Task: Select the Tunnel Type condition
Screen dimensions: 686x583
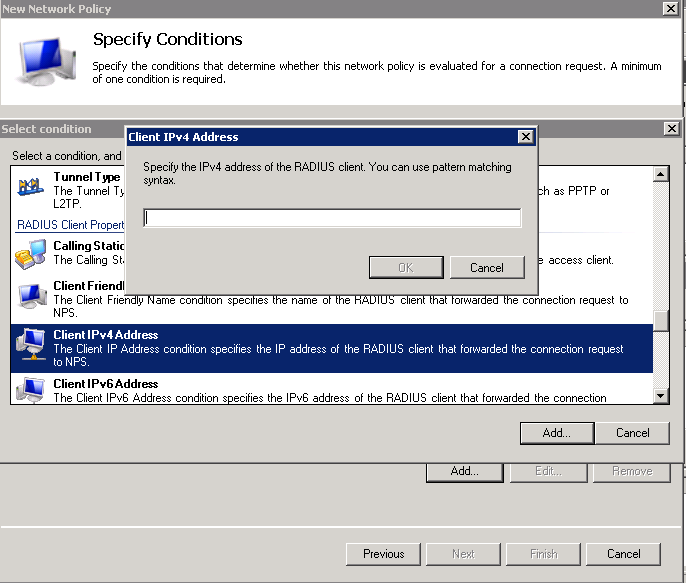Action: click(87, 177)
